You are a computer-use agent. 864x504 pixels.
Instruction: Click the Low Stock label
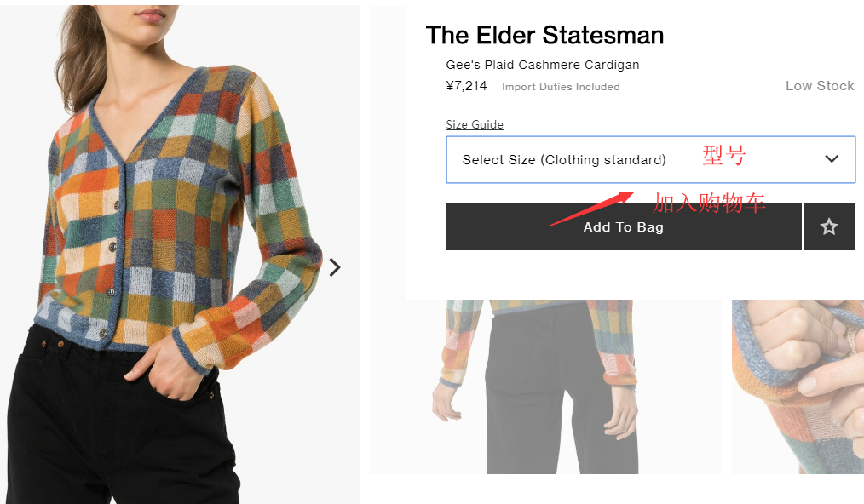click(819, 86)
